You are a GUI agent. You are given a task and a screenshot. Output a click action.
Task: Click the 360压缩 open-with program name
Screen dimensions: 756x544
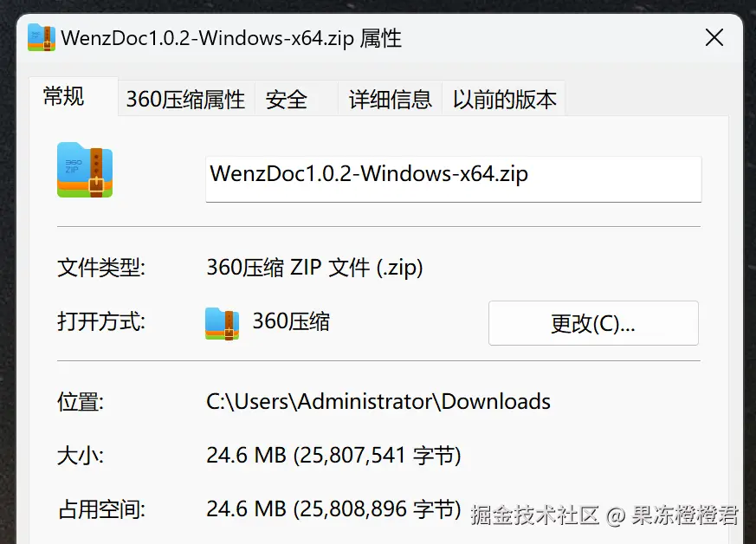(291, 322)
